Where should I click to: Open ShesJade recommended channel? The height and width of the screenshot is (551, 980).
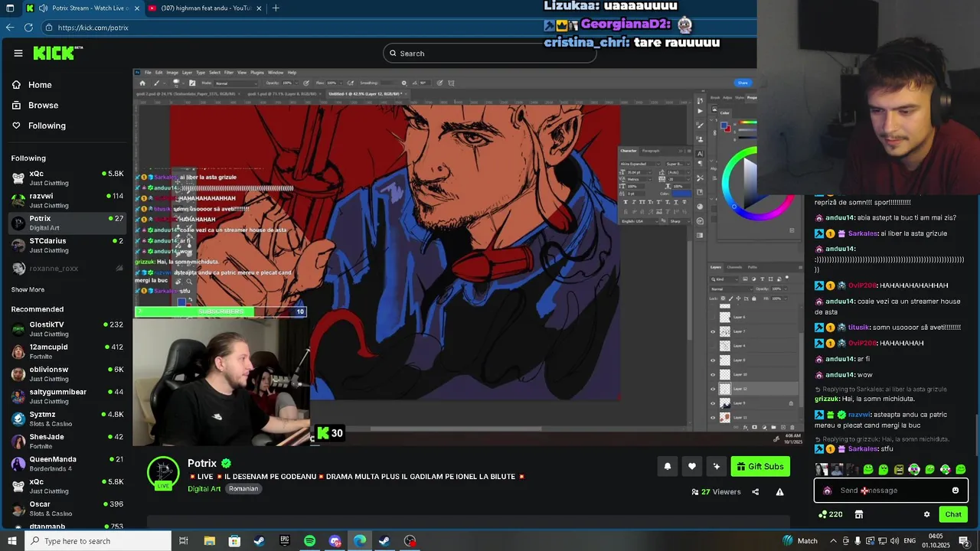pos(67,441)
